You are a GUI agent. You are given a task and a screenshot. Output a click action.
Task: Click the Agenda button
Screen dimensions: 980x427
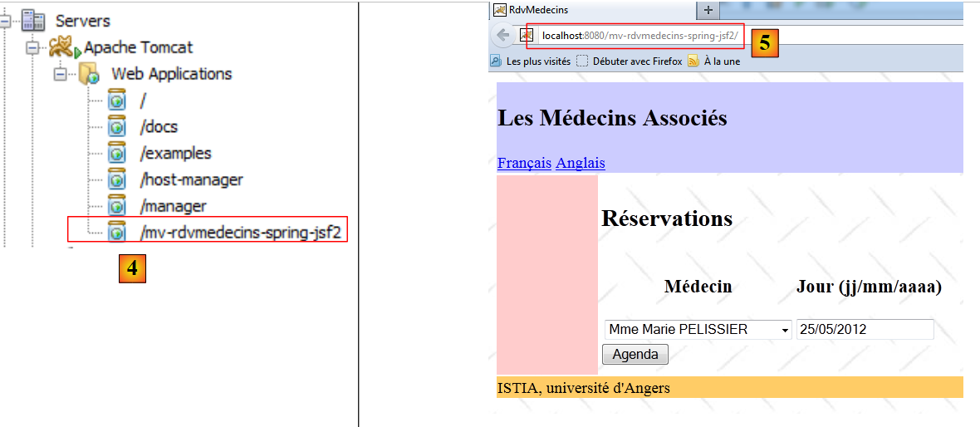pos(635,355)
